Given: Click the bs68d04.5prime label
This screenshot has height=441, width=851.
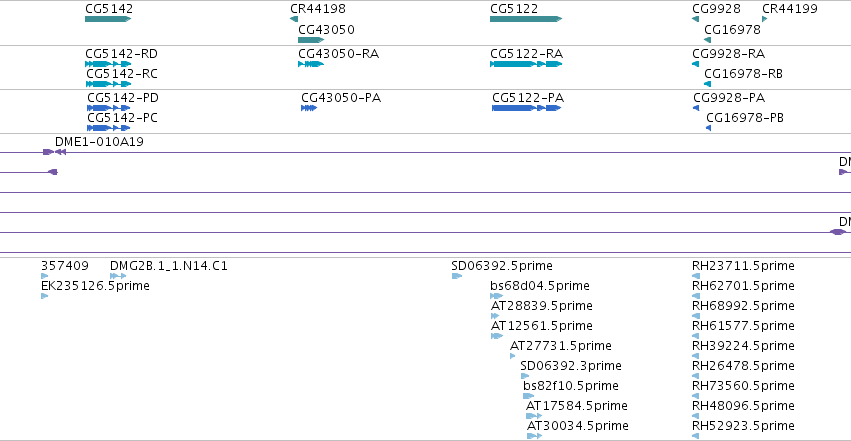Looking at the screenshot, I should (539, 286).
